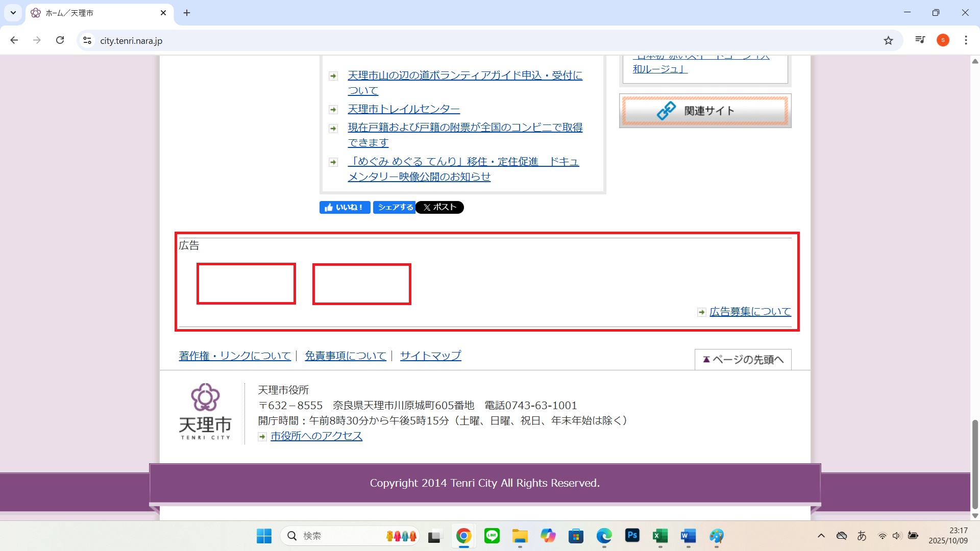
Task: Open the LINE app in the taskbar
Action: point(492,536)
